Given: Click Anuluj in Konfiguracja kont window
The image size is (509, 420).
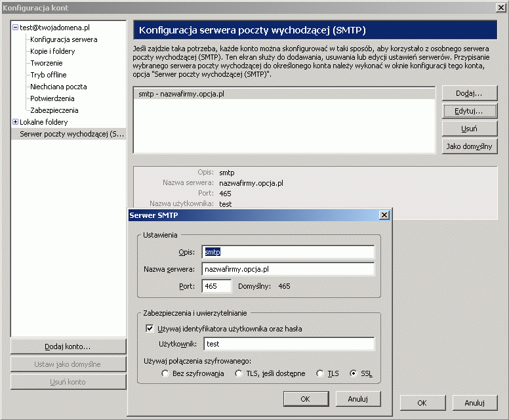Looking at the screenshot, I should click(x=475, y=403).
